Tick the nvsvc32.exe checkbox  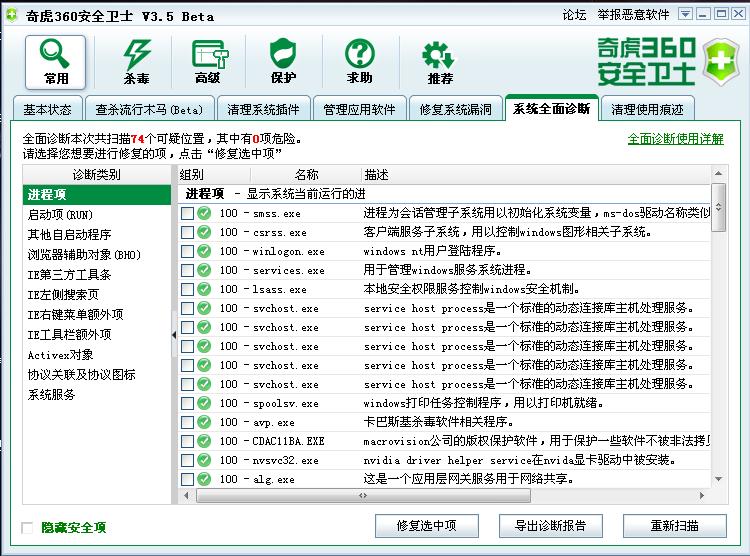pyautogui.click(x=188, y=460)
